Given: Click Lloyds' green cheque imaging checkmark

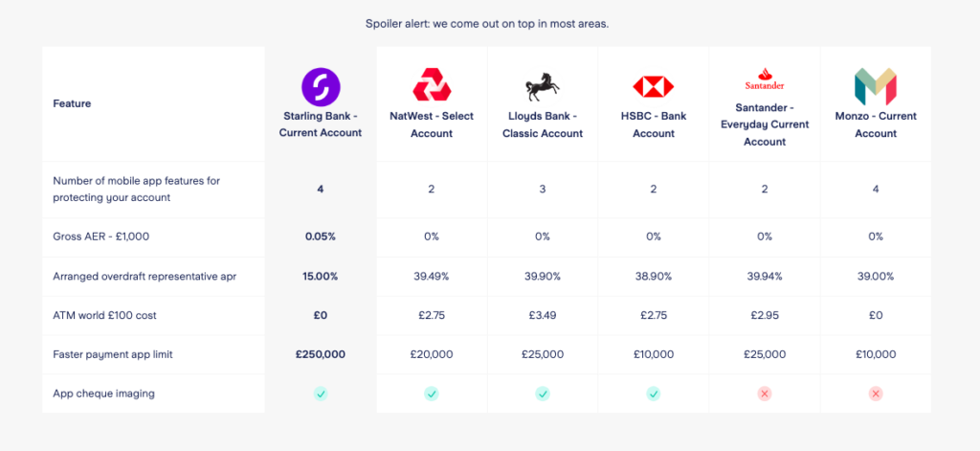Looking at the screenshot, I should (543, 395).
